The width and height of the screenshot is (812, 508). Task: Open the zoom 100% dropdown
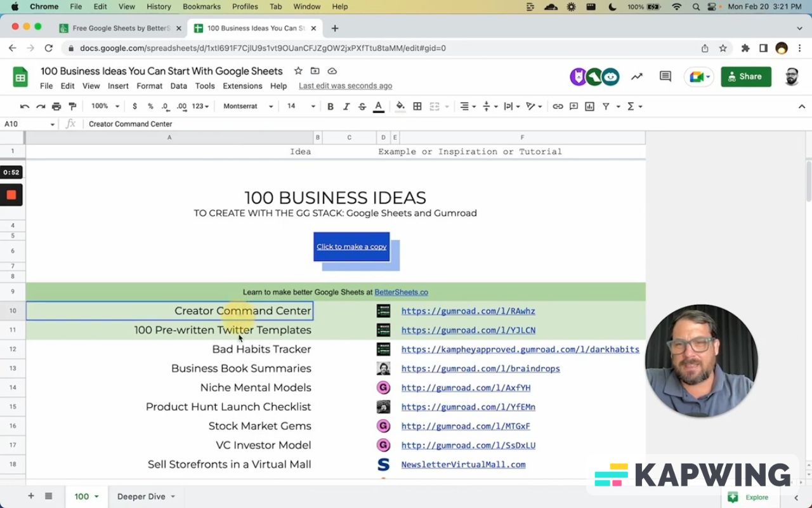point(105,107)
